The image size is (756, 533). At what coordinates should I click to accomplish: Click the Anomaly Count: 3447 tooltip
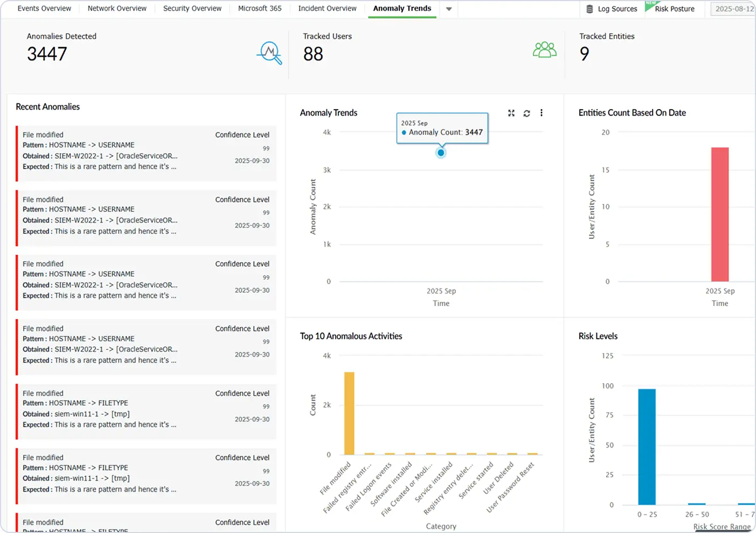(x=442, y=128)
